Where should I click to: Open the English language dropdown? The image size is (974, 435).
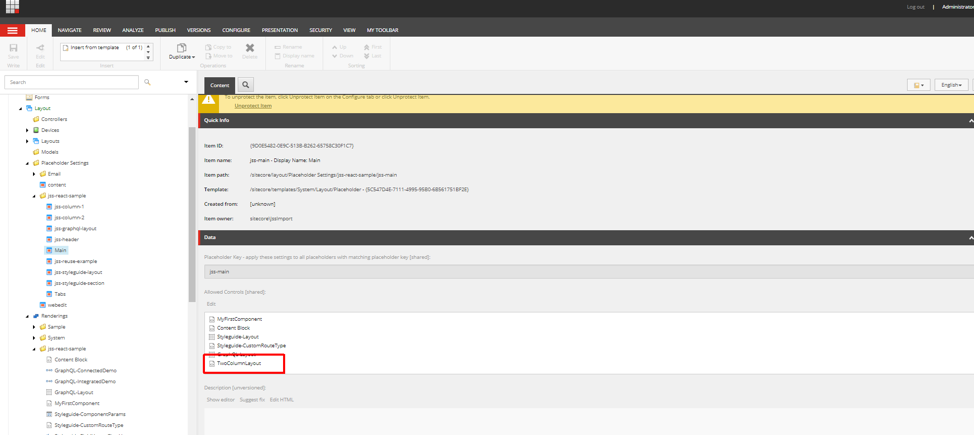click(x=951, y=85)
